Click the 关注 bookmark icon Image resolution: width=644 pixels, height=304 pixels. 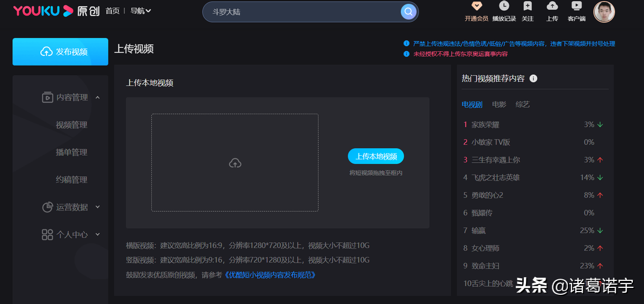click(528, 6)
